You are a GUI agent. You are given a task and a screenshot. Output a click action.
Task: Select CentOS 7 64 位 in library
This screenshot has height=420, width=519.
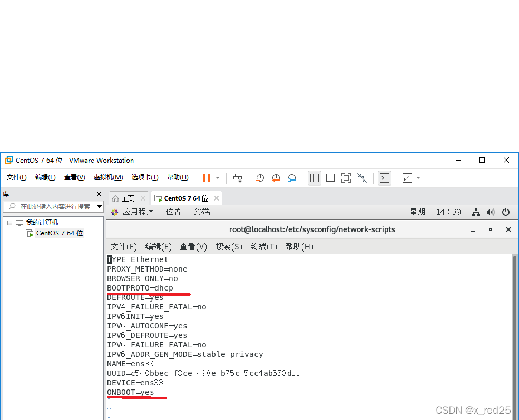59,233
